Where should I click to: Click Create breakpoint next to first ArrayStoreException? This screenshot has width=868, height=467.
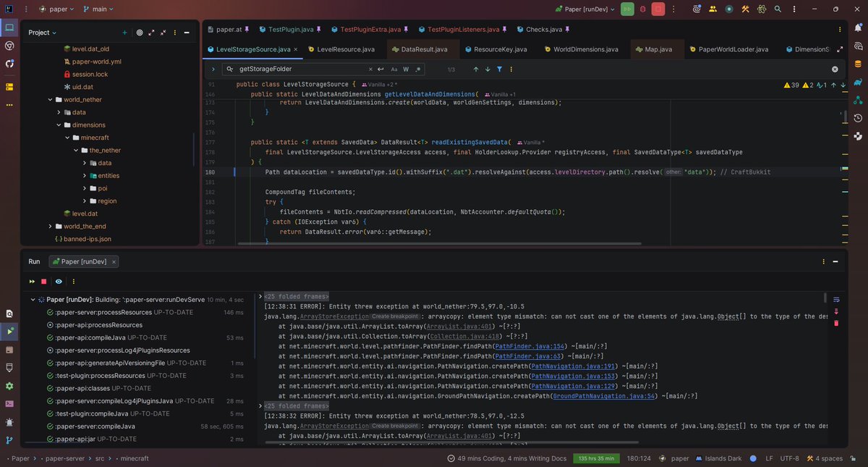(395, 316)
